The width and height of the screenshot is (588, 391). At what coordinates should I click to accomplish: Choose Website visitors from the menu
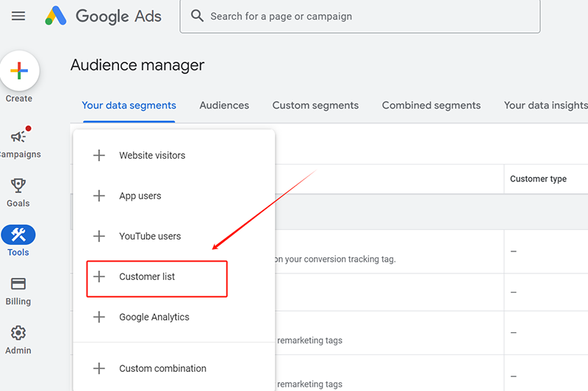pos(152,156)
